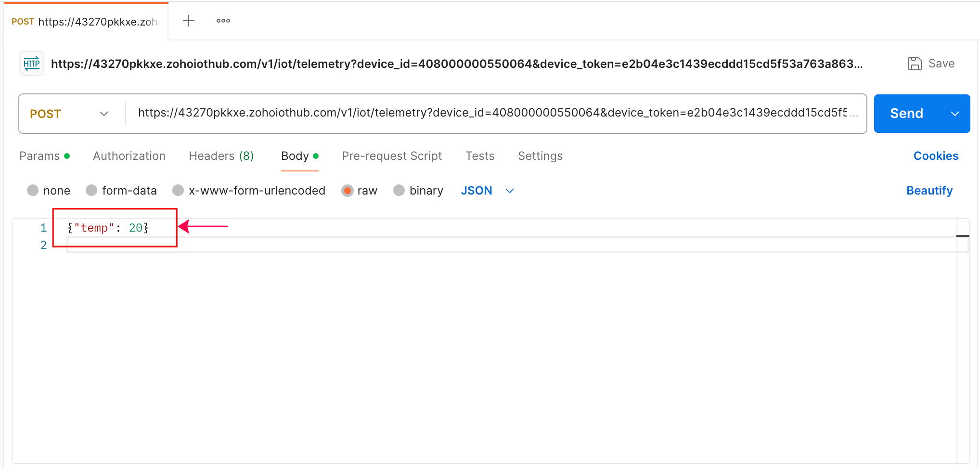Image resolution: width=980 pixels, height=469 pixels.
Task: Switch to the Params tab
Action: tap(39, 156)
